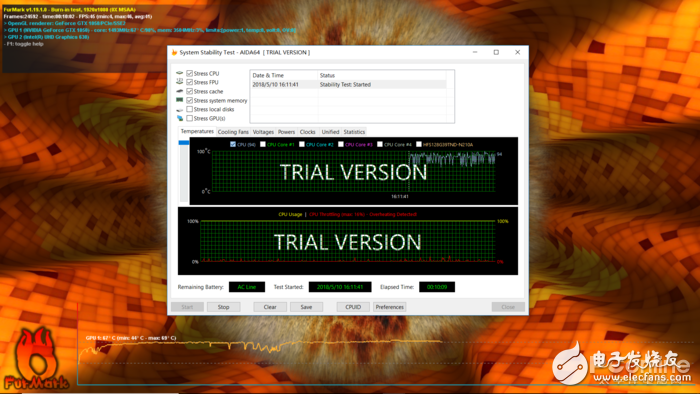The height and width of the screenshot is (394, 700).
Task: Select the Stability Test Started log row
Action: point(348,84)
